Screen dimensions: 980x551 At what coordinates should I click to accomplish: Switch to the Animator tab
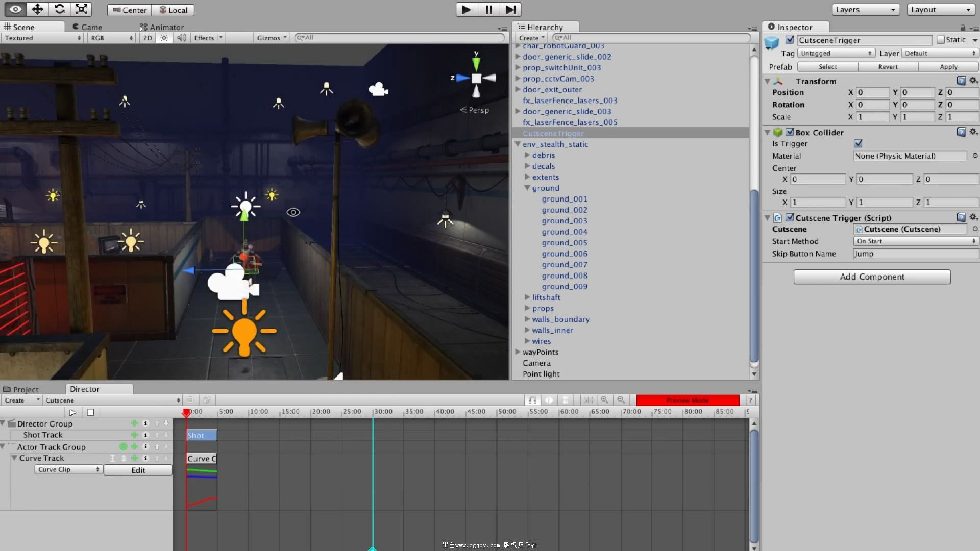coord(161,27)
